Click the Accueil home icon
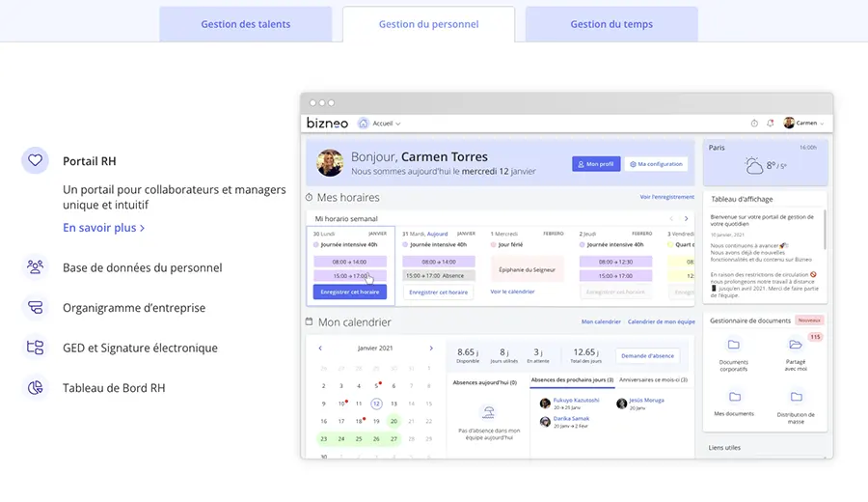 point(363,124)
